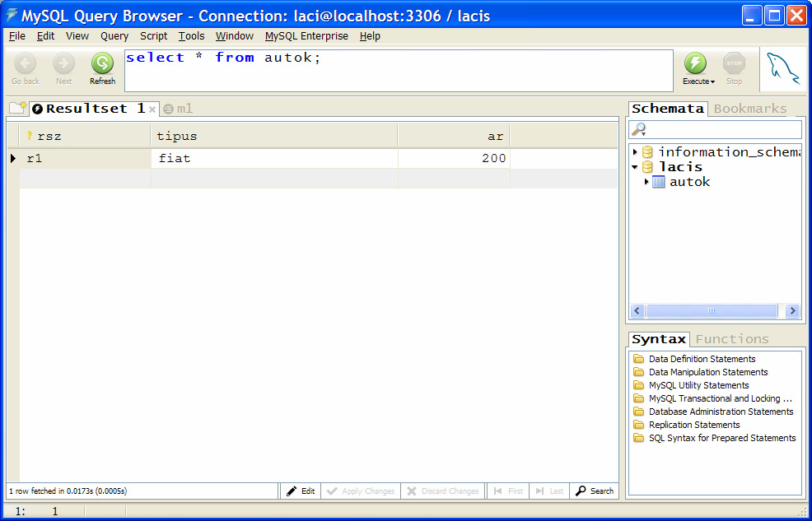Click the autok table icon

tap(658, 182)
